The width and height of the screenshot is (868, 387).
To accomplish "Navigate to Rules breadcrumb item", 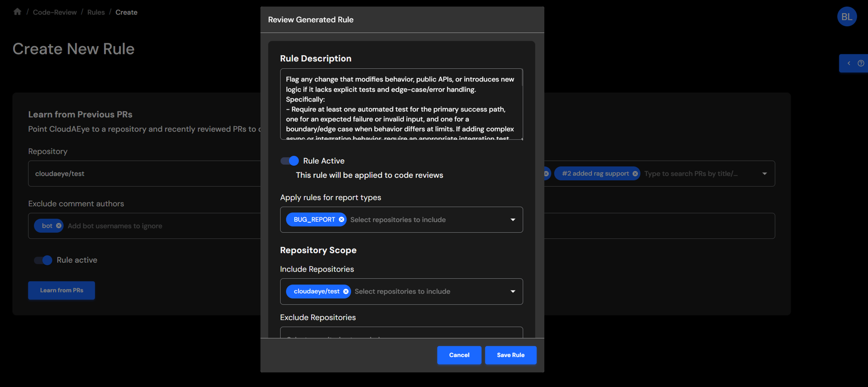I will [96, 12].
